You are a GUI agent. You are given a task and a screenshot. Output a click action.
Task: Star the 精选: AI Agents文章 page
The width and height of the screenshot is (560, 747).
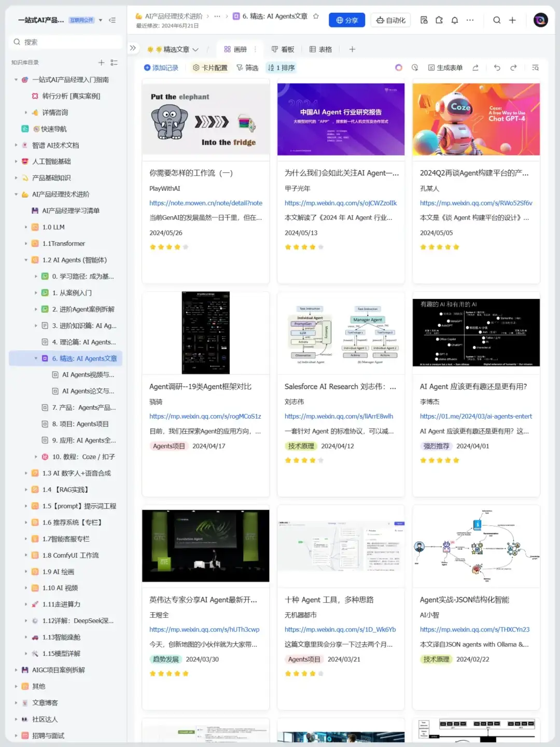coord(316,17)
